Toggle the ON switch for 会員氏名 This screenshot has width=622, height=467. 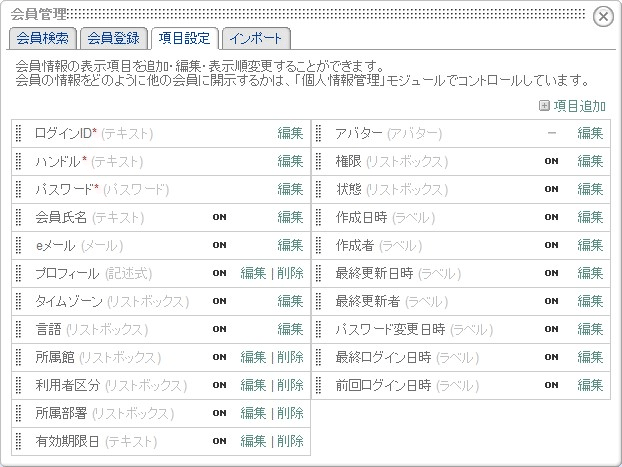pyautogui.click(x=219, y=217)
